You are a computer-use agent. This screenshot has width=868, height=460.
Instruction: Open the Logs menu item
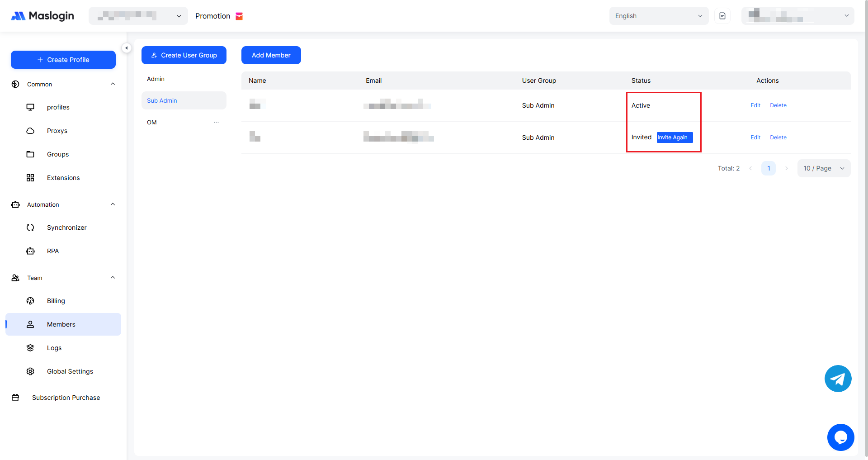click(54, 348)
